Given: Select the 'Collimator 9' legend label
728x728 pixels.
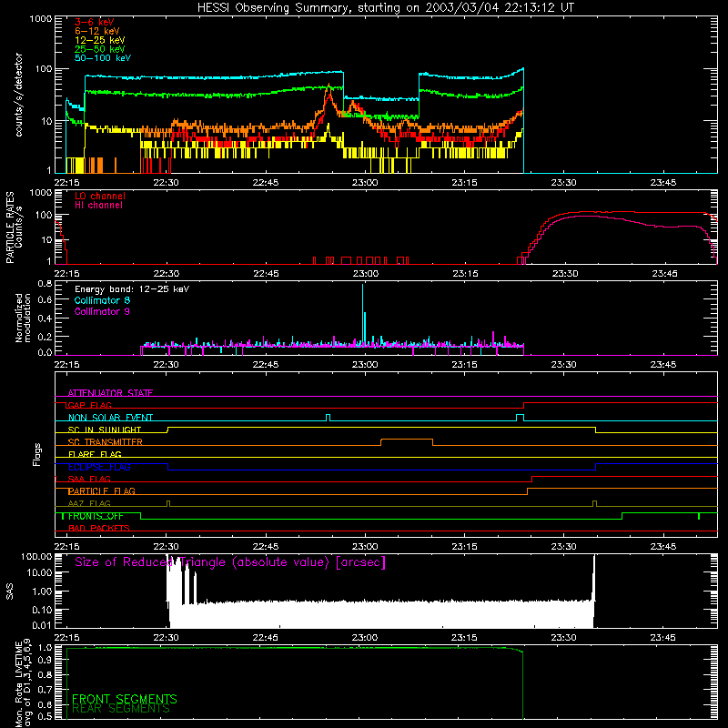Looking at the screenshot, I should [102, 311].
